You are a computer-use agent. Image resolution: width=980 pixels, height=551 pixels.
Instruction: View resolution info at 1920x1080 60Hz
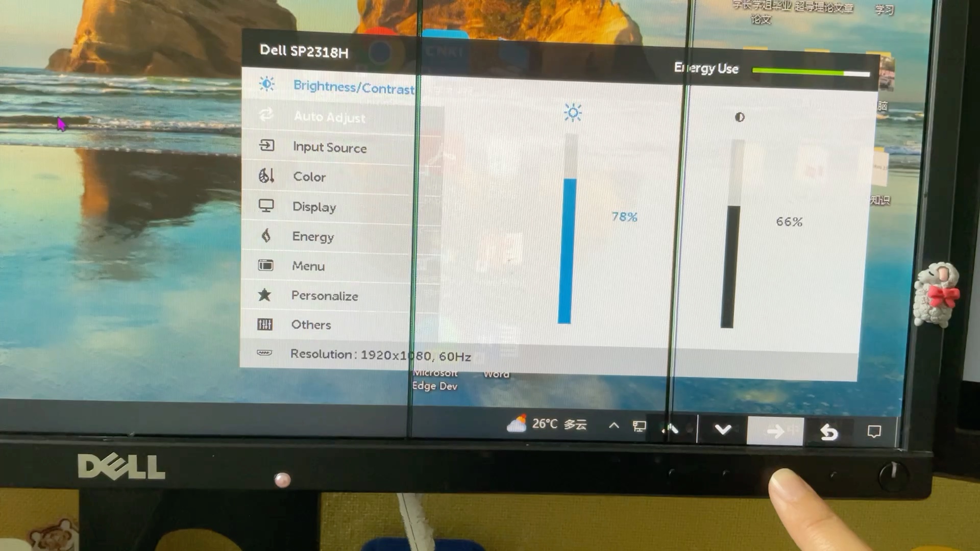(380, 355)
